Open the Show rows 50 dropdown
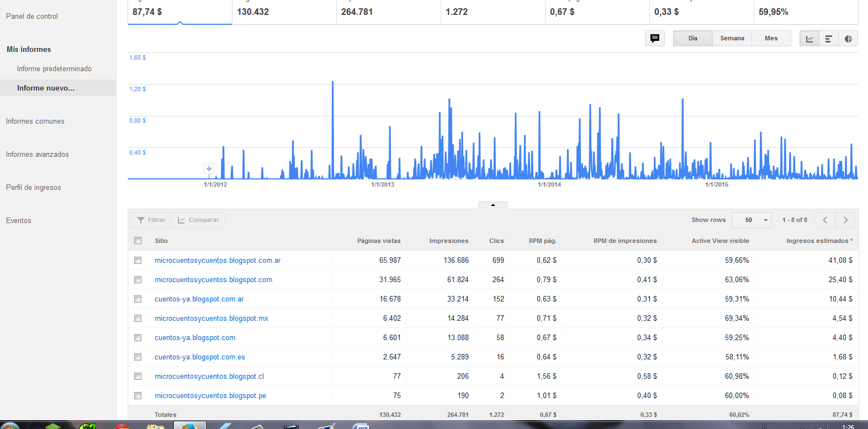This screenshot has width=868, height=429. tap(751, 220)
